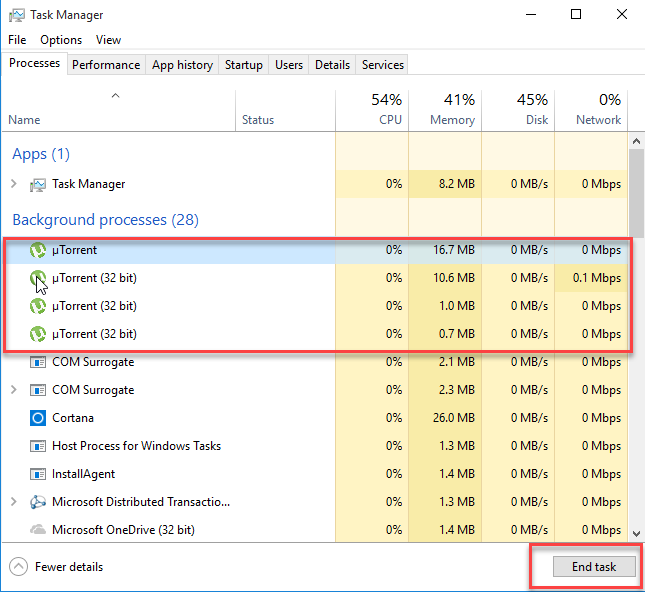The width and height of the screenshot is (645, 592).
Task: Select the Microsoft OneDrive (32 bit) name
Action: point(123,530)
